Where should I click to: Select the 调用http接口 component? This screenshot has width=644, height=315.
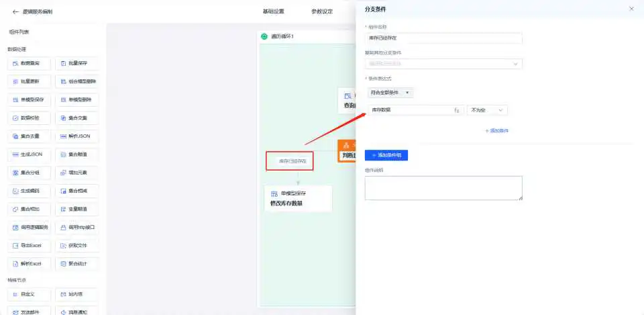76,227
